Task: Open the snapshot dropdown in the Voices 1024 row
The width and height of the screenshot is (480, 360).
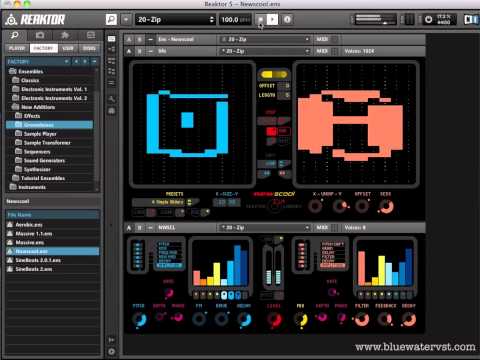Action: 265,51
